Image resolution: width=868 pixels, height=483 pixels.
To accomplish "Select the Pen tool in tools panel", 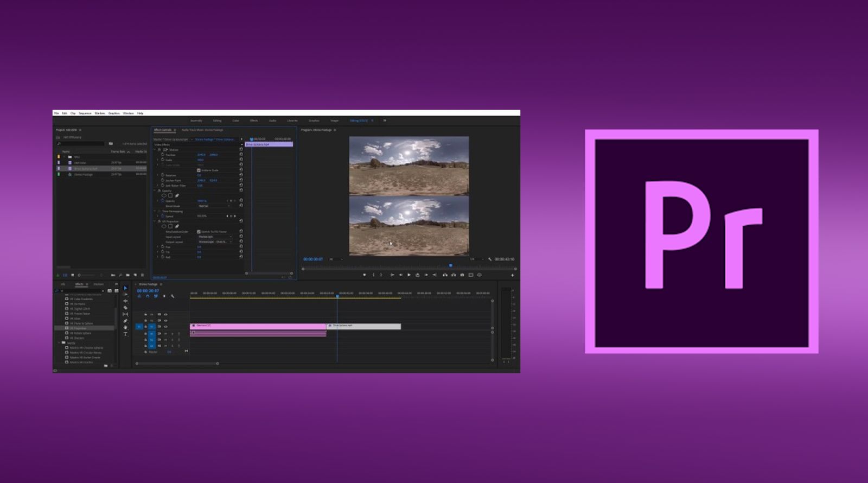I will 125,321.
